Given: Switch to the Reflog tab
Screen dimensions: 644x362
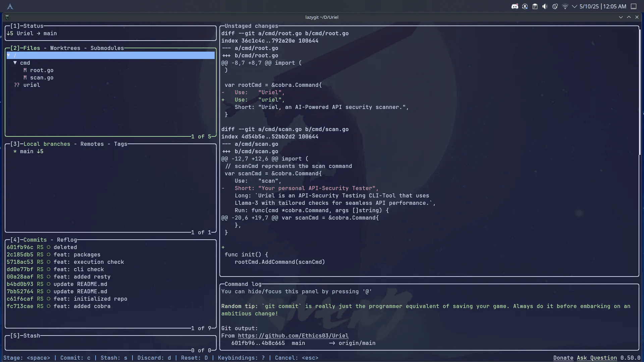Looking at the screenshot, I should click(67, 240).
